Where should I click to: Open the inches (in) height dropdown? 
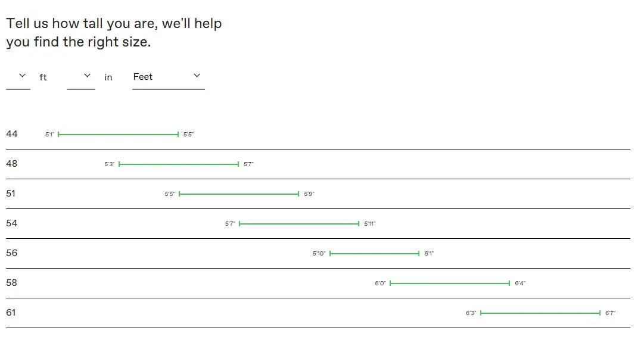pos(81,77)
